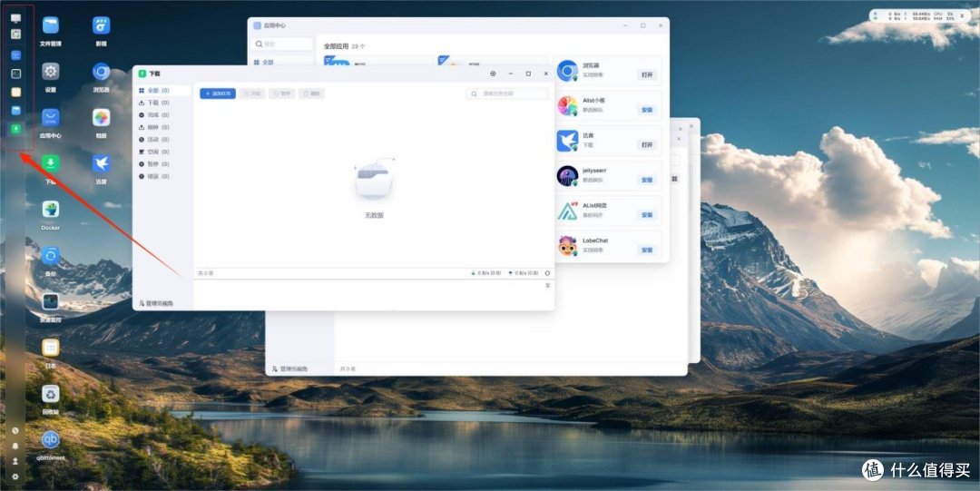Click the upload speed indicator in 下载 status bar
Viewport: 980px width, 491px height.
click(524, 273)
